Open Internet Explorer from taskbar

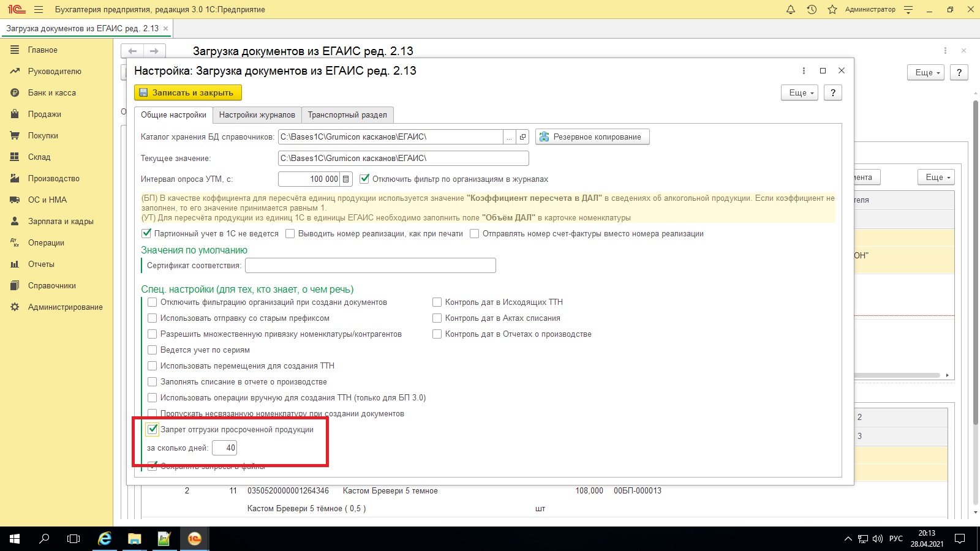[105, 539]
